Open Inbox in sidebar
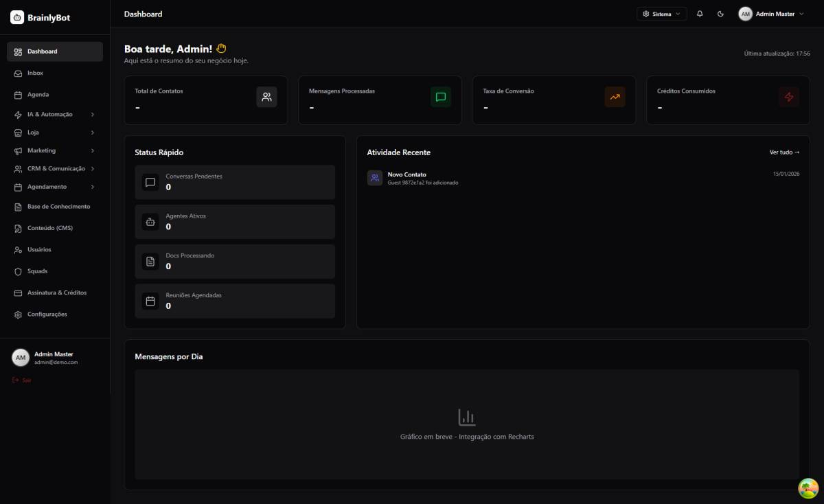 click(x=55, y=73)
